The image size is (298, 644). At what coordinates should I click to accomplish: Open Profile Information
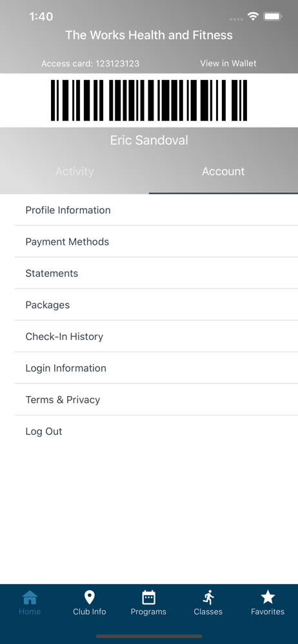coord(156,210)
